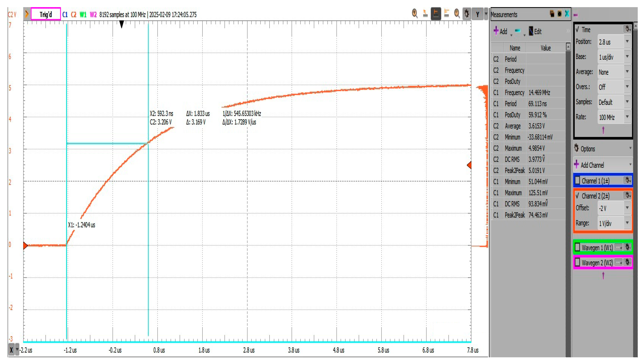
Task: Click Wavegen 1 gear icon
Action: point(627,247)
